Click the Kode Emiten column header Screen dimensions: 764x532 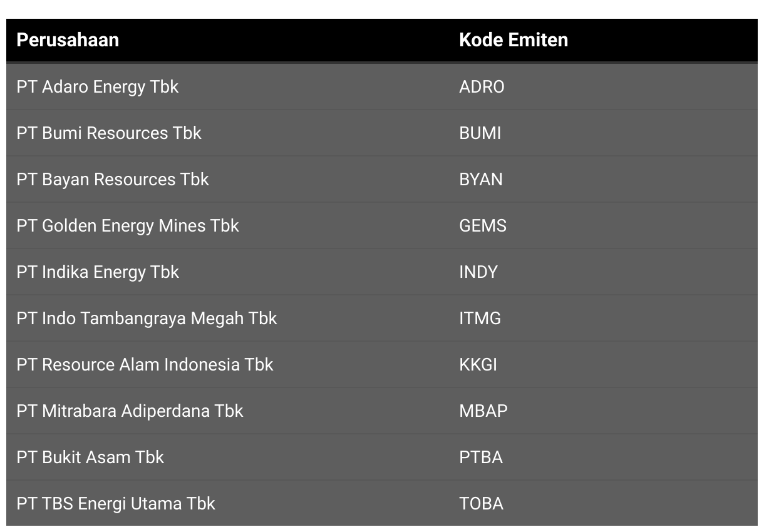(x=514, y=40)
